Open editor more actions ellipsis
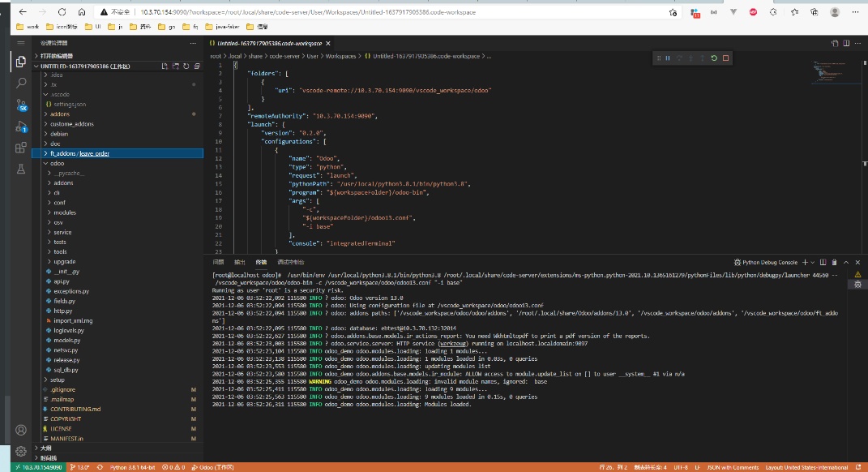Viewport: 868px width, 472px height. point(858,43)
